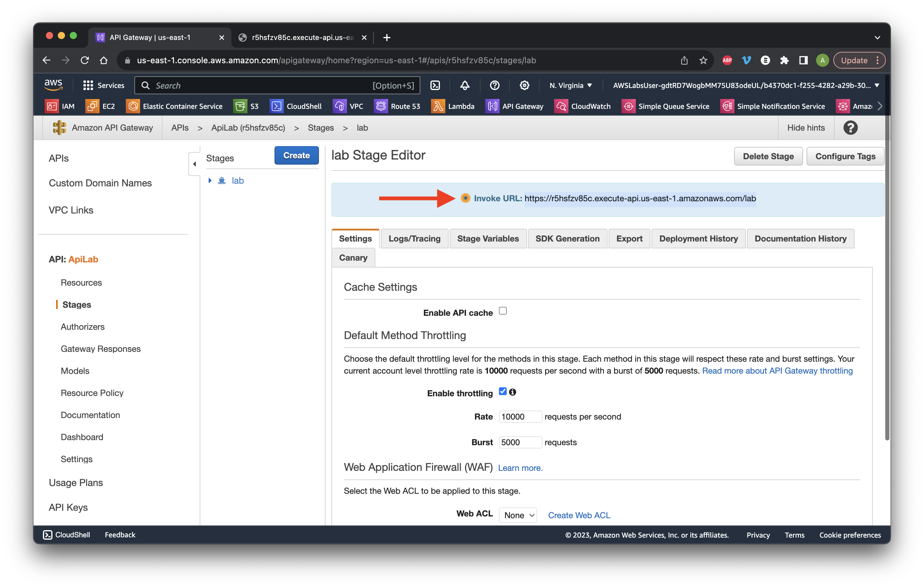Disable the Enable throttling checkbox
This screenshot has height=588, width=924.
tap(503, 392)
